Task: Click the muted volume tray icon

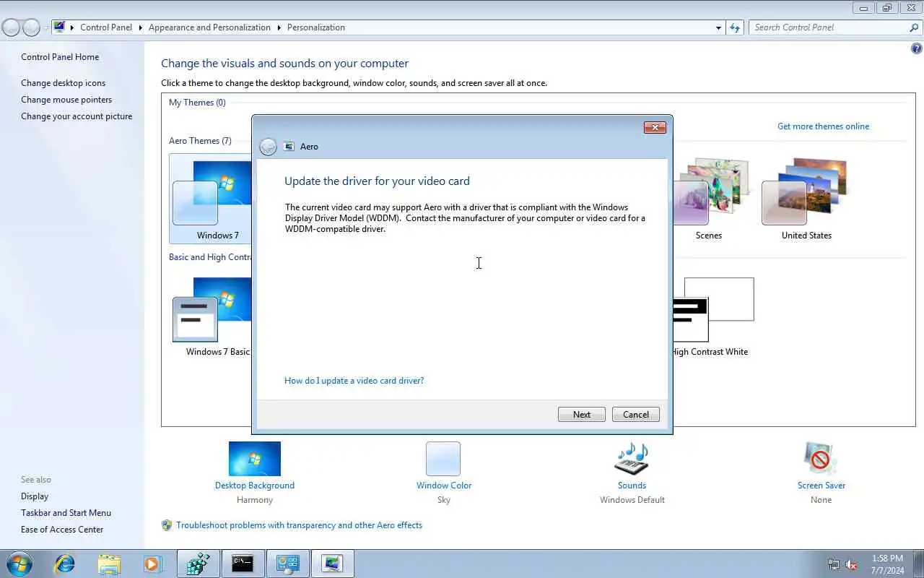Action: click(x=852, y=564)
